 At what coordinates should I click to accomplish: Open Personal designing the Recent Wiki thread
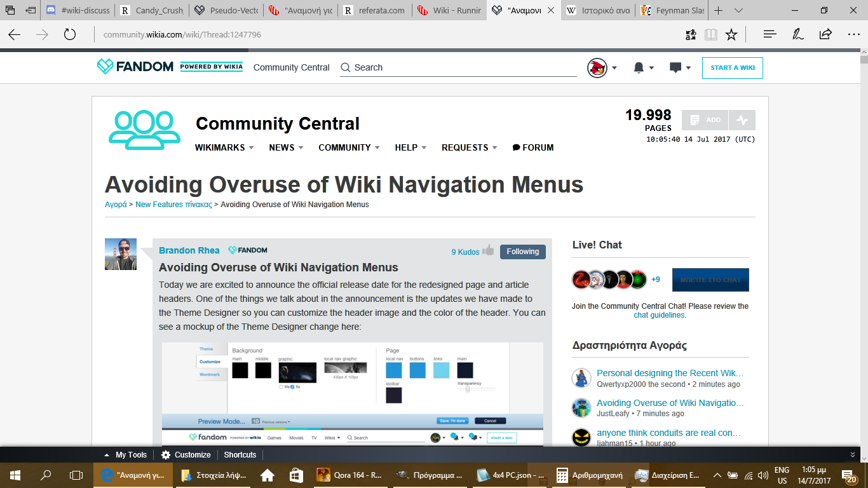click(x=670, y=373)
